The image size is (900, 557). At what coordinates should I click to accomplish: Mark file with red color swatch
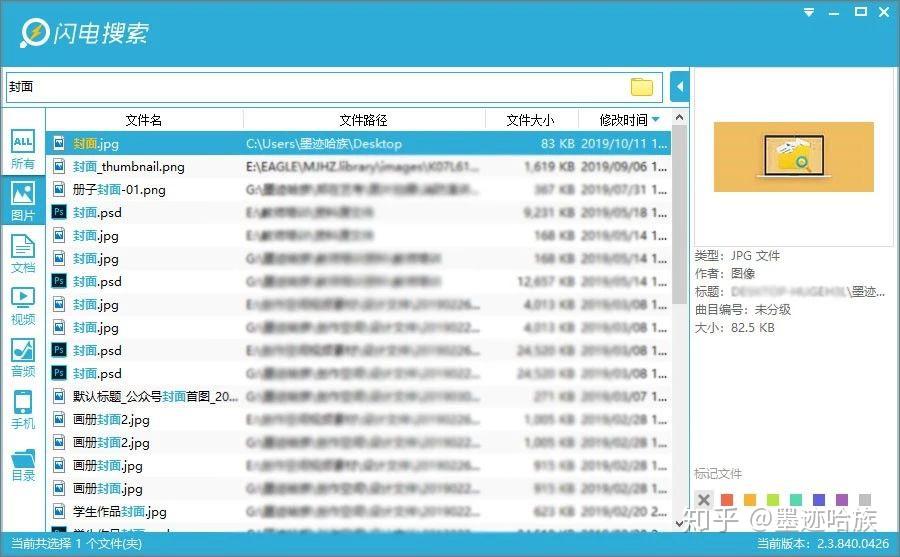[727, 500]
